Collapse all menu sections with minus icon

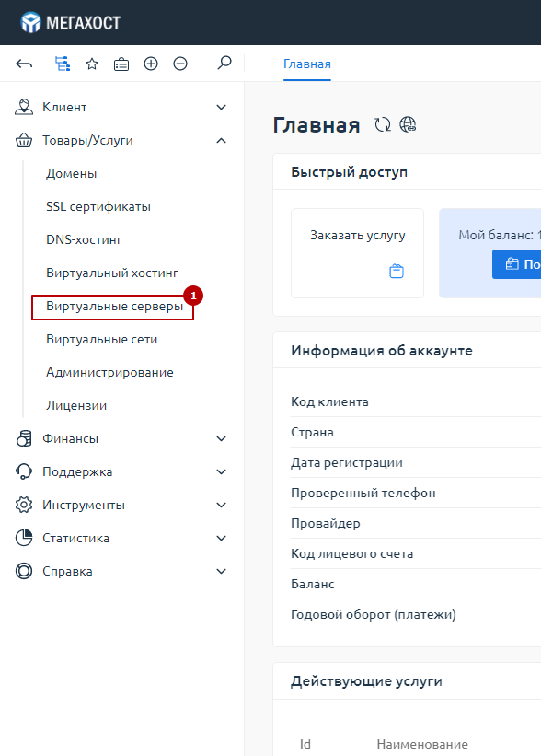pos(180,64)
